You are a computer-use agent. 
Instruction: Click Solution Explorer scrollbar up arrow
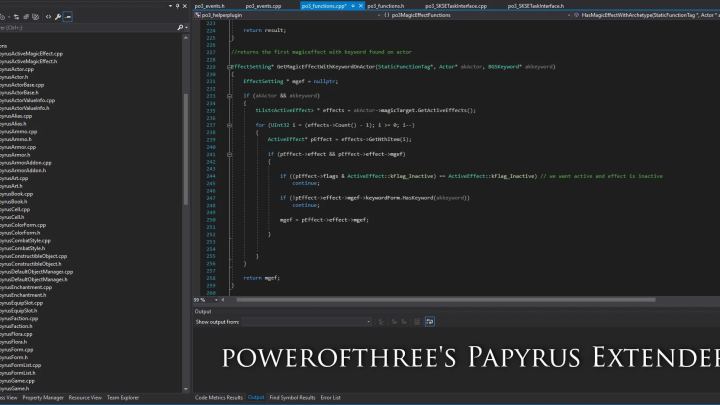(186, 38)
